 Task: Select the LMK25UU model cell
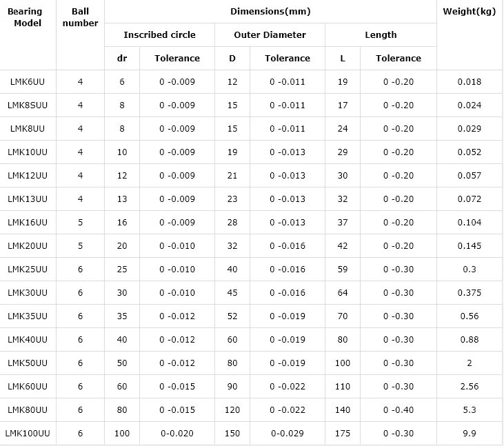point(28,269)
